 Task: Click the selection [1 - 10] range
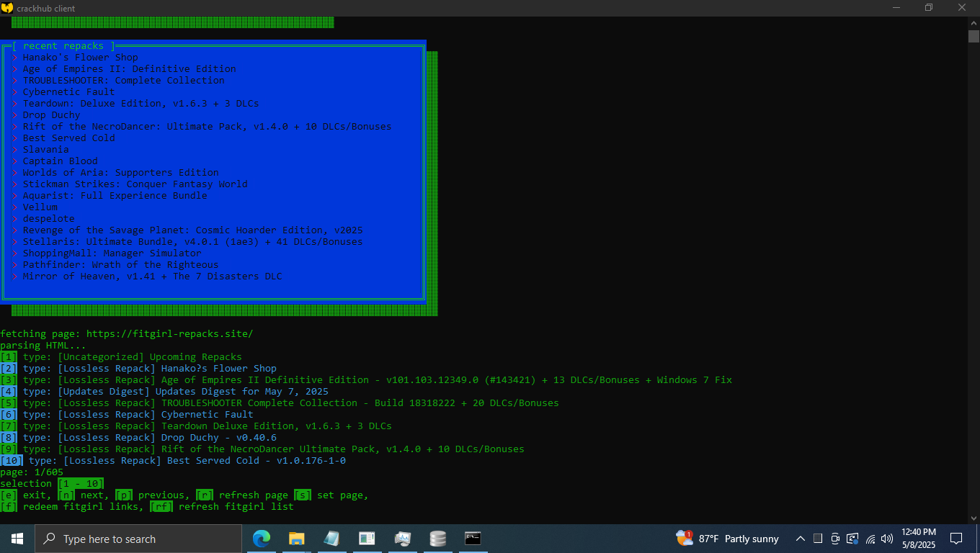click(x=81, y=483)
